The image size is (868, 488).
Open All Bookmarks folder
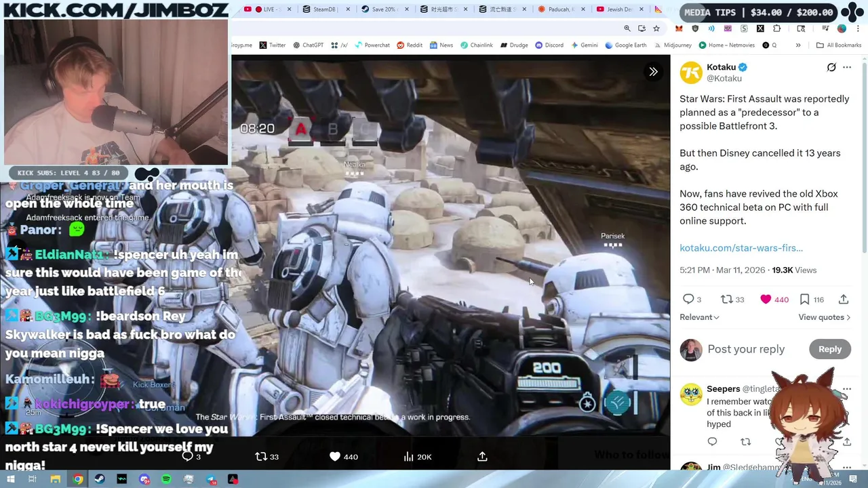click(839, 45)
